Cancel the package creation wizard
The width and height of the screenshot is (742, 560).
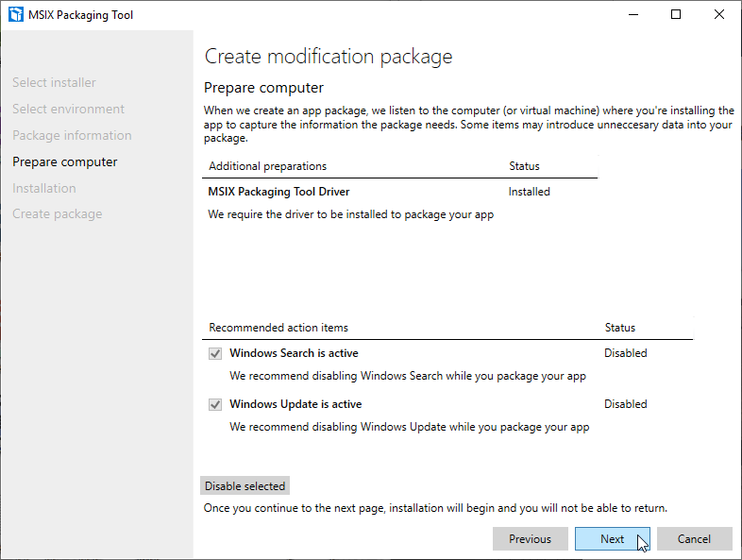(x=694, y=539)
